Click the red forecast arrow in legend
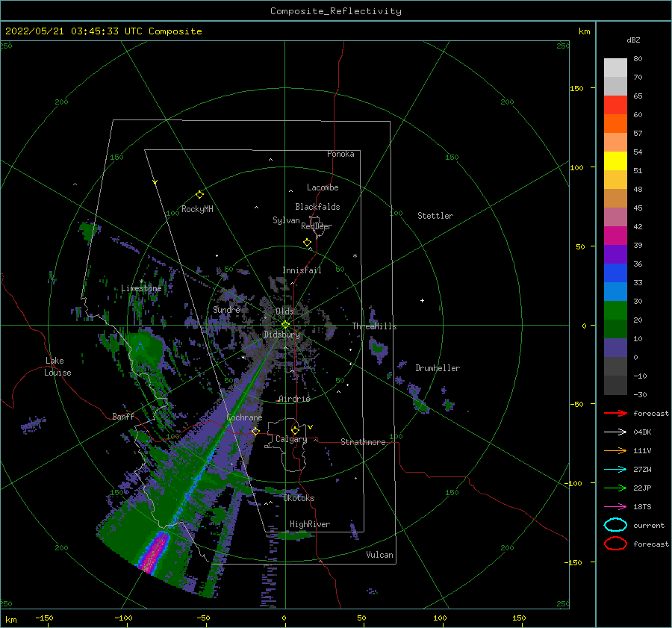The image size is (672, 628). click(x=615, y=413)
